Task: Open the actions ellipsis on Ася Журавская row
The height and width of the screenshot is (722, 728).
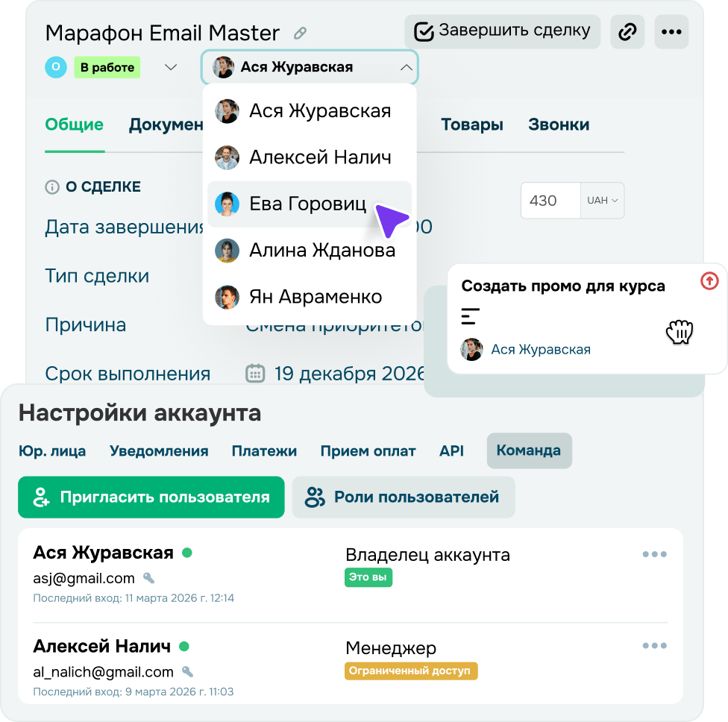Action: [655, 554]
